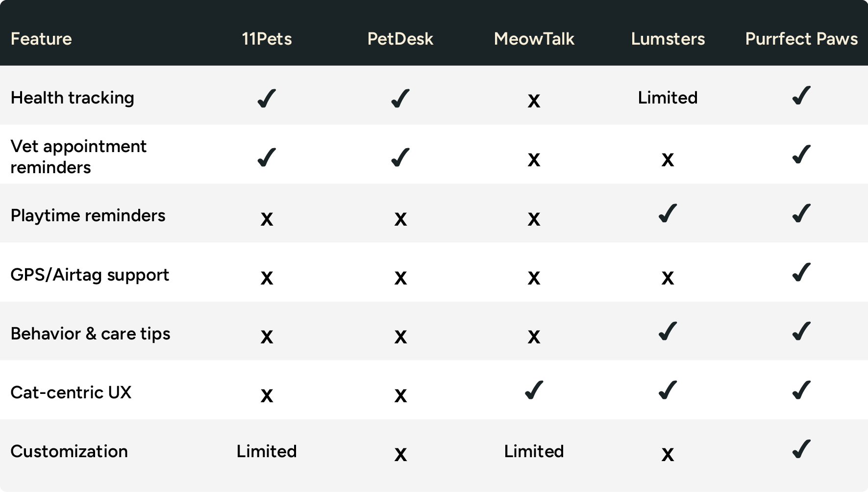Click the Feature column header
This screenshot has width=868, height=492.
pos(41,39)
